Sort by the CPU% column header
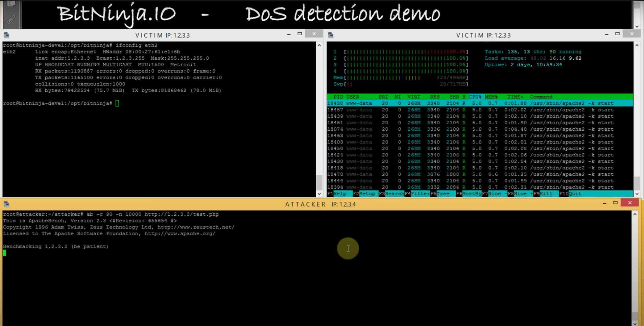The image size is (644, 326). coord(475,97)
